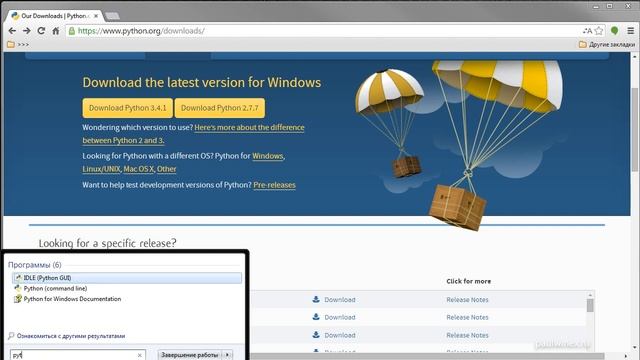This screenshot has height=360, width=640.
Task: Click the 'Download the latest version for Windows' heading
Action: [x=202, y=82]
